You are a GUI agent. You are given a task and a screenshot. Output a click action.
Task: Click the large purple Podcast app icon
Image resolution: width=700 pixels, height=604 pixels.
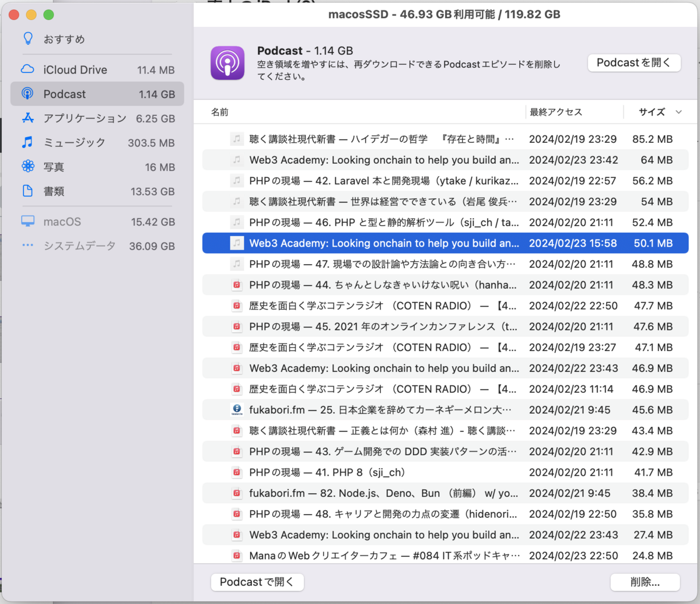point(228,62)
